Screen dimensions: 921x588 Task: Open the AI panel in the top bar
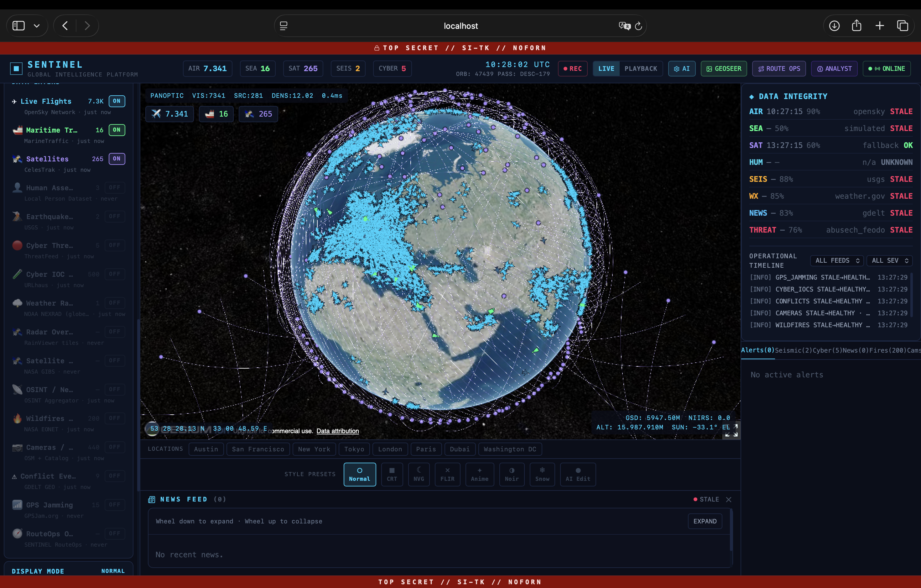682,68
